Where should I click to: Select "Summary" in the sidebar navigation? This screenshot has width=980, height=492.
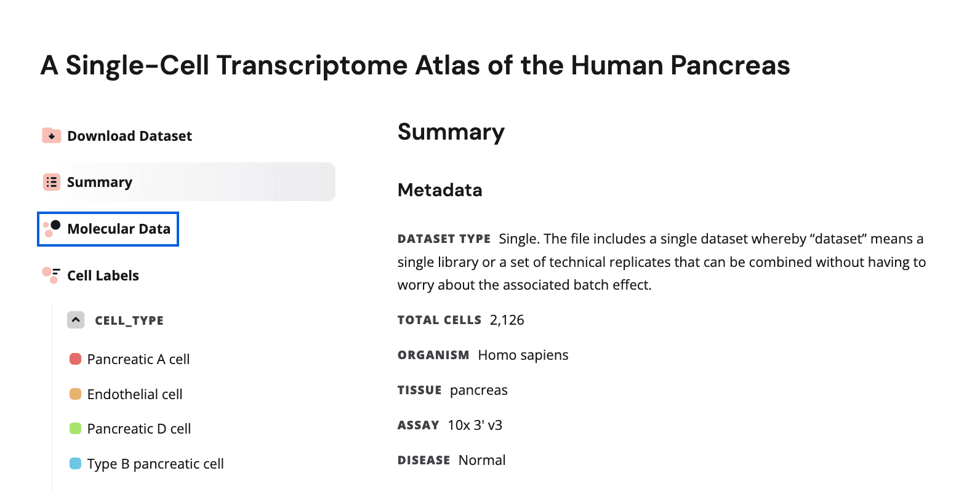(99, 181)
